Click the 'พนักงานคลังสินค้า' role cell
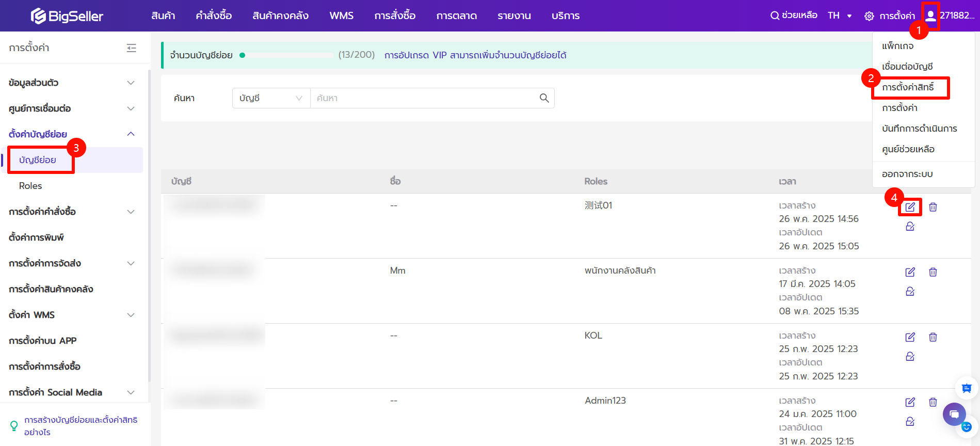 620,270
